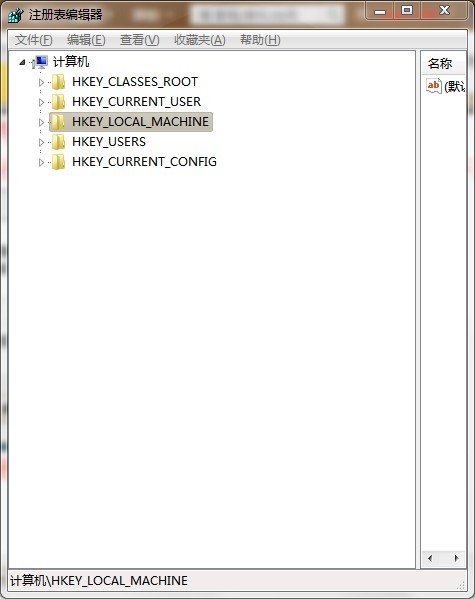Click the HKEY_CURRENT_USER folder icon
The width and height of the screenshot is (475, 599).
point(58,102)
